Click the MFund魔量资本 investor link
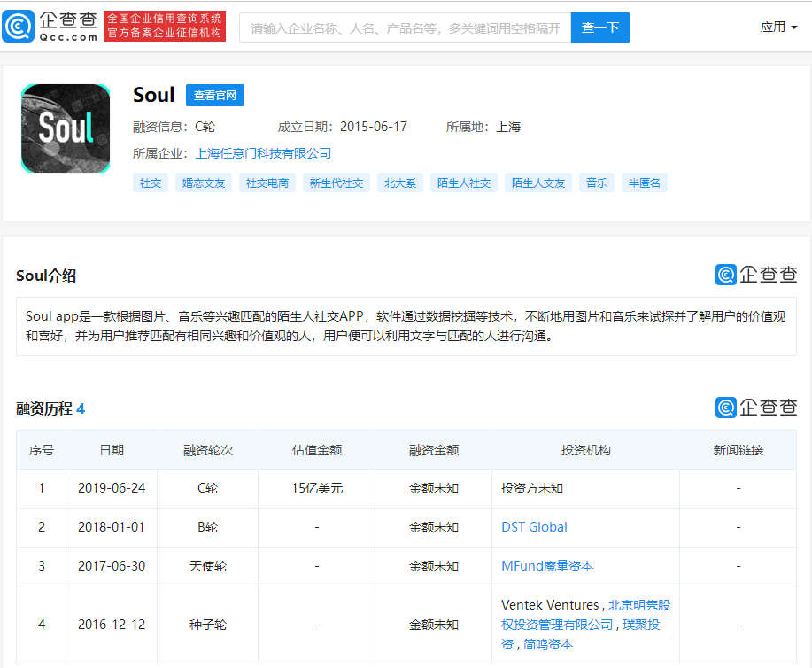Viewport: 812px width, 668px height. coord(548,565)
